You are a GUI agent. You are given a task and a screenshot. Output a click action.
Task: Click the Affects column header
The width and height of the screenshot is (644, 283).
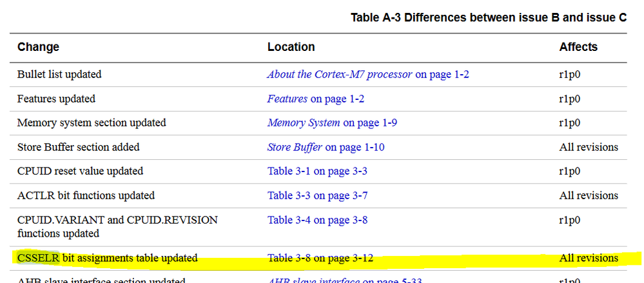point(578,47)
